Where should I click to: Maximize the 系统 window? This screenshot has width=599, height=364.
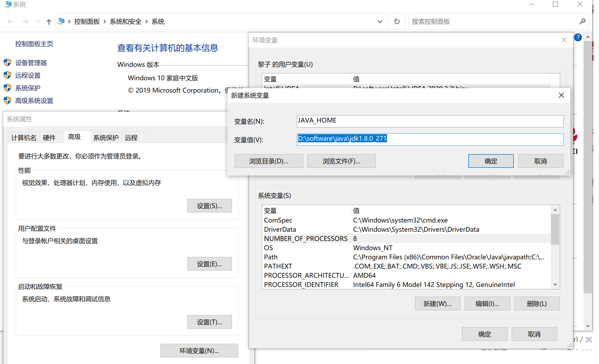tap(555, 4)
